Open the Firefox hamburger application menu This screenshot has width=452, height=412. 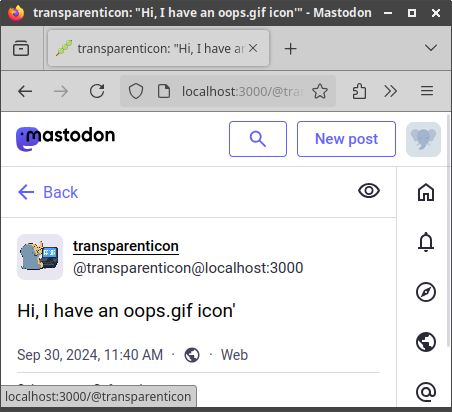coord(427,91)
